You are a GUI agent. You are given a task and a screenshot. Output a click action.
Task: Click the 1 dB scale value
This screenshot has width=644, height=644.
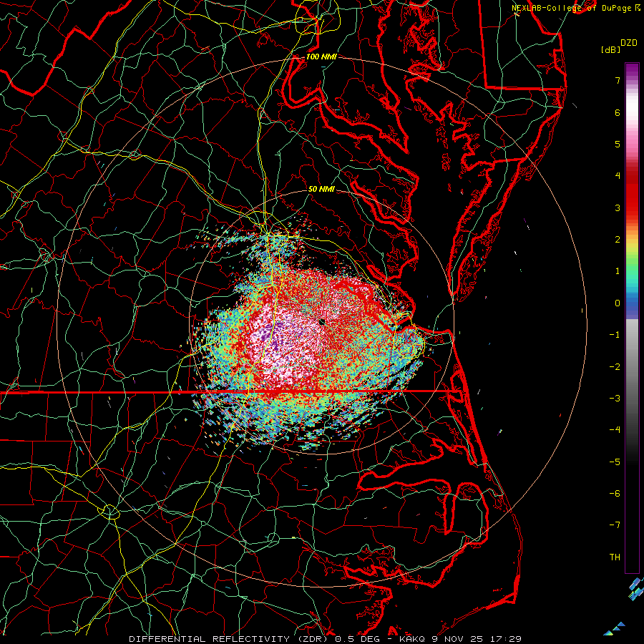click(618, 271)
